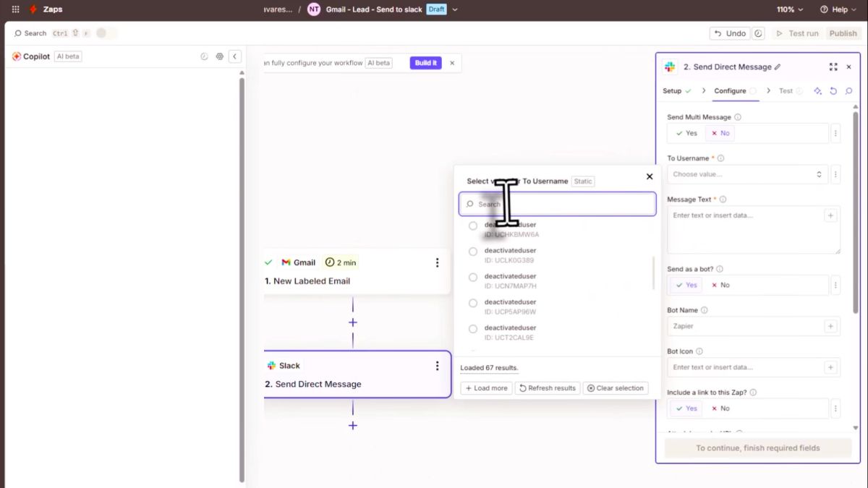Image resolution: width=868 pixels, height=488 pixels.
Task: Open Copilot history clock icon
Action: 204,56
